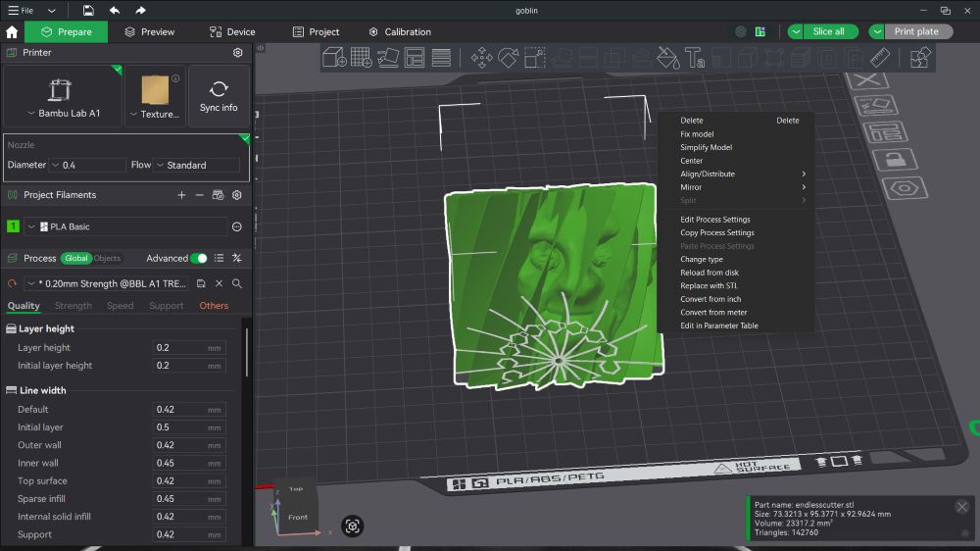Open the Assembly view puzzle icon
This screenshot has height=551, width=980.
point(919,58)
